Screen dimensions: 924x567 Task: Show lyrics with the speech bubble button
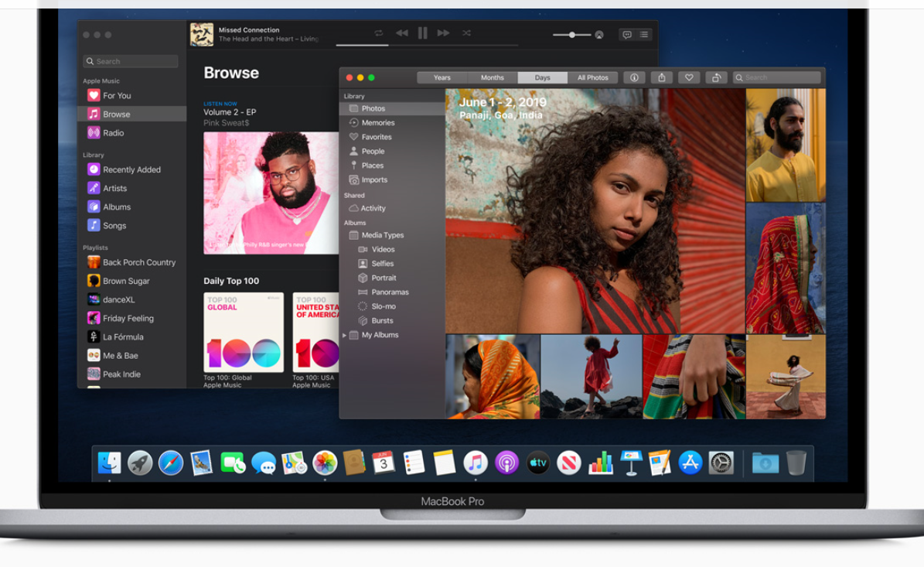(627, 35)
